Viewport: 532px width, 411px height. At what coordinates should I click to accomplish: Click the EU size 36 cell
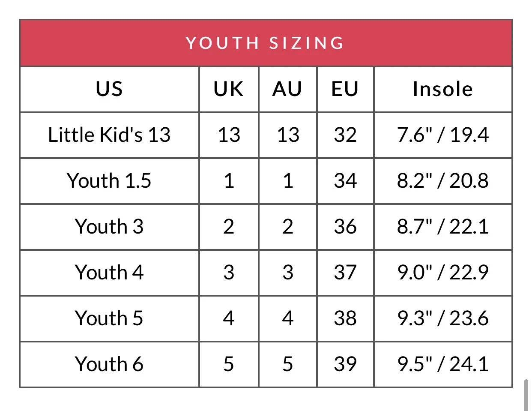(x=345, y=227)
